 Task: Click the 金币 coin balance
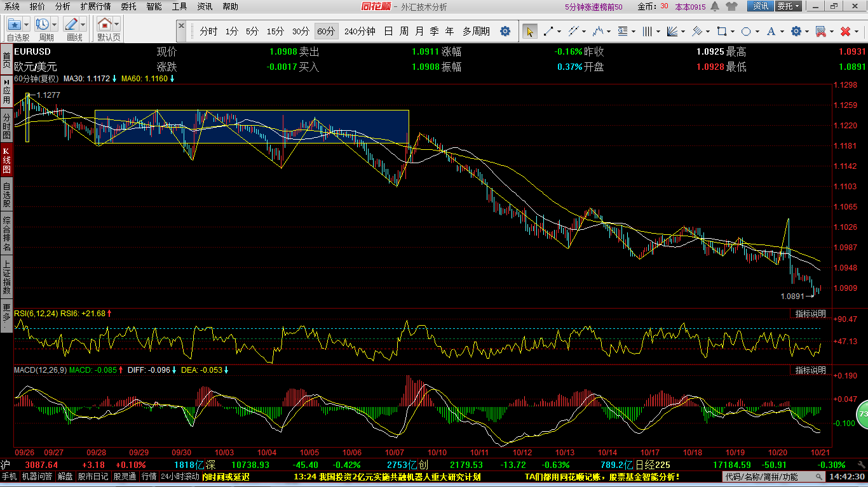click(x=653, y=6)
